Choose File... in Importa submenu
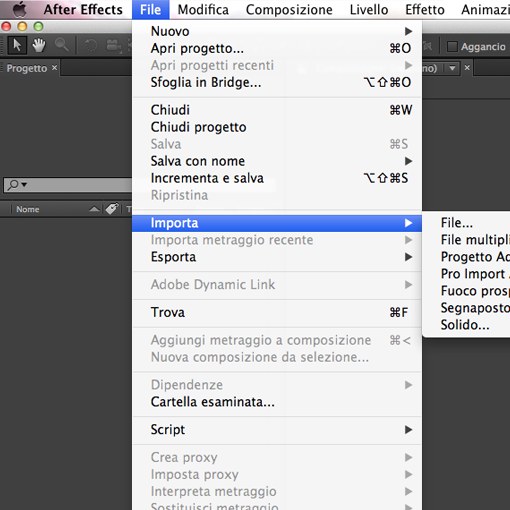The width and height of the screenshot is (510, 510). point(466,223)
